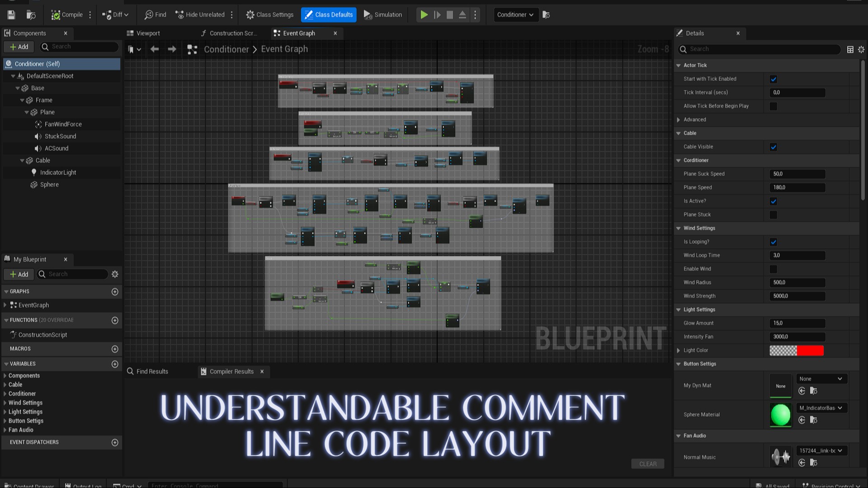Click the red Light Color swatch
This screenshot has width=868, height=488.
tap(810, 351)
